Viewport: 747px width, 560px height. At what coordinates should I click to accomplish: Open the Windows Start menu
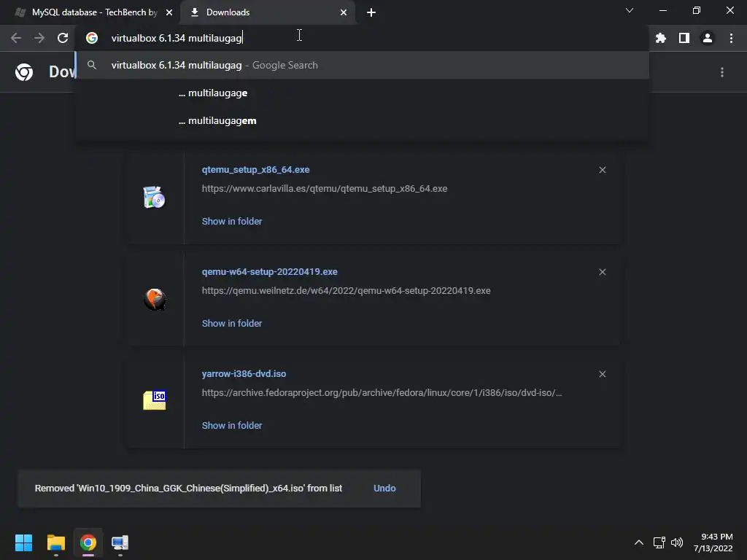[23, 542]
